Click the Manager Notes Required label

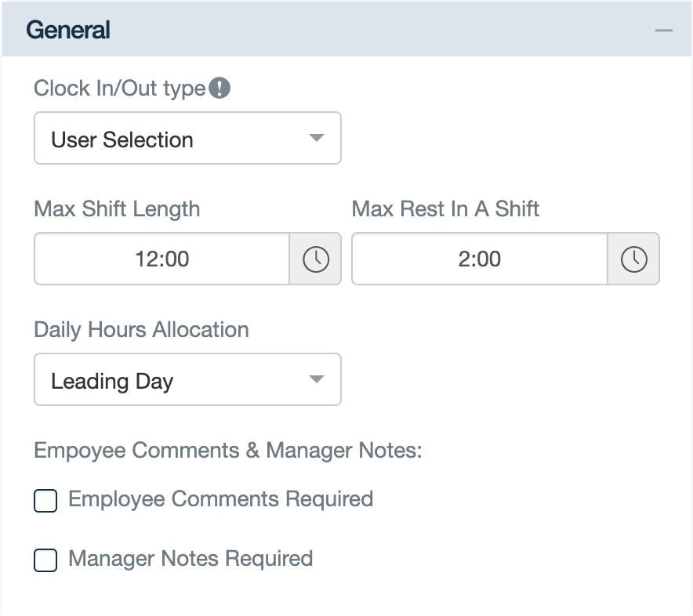(190, 559)
